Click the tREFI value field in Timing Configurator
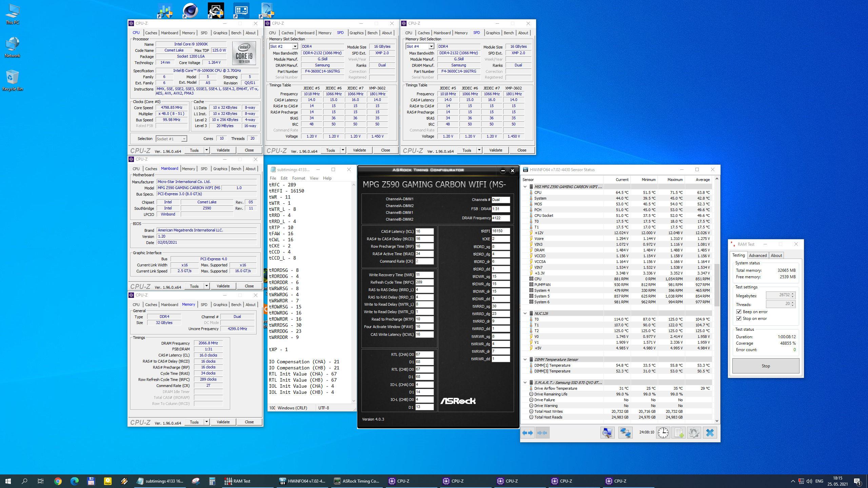Viewport: 868px width, 488px height. (x=500, y=231)
